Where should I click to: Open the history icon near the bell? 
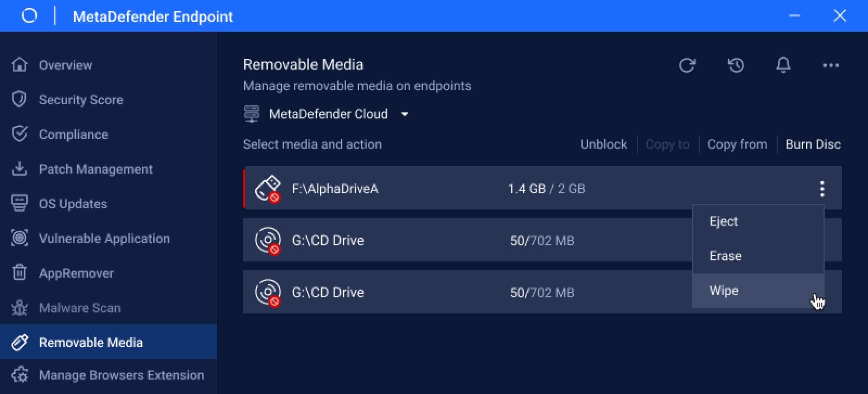pyautogui.click(x=736, y=65)
